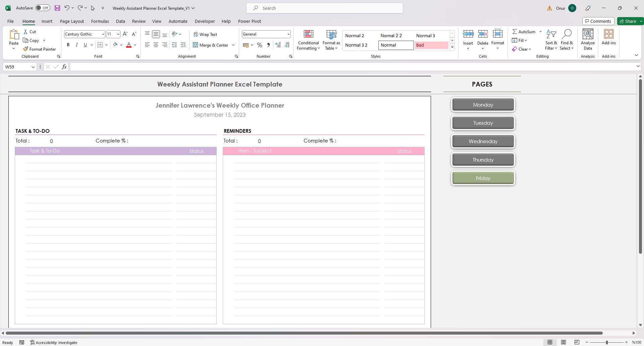Increase decimal places with toolbar icon
This screenshot has height=346, width=644.
pos(278,45)
